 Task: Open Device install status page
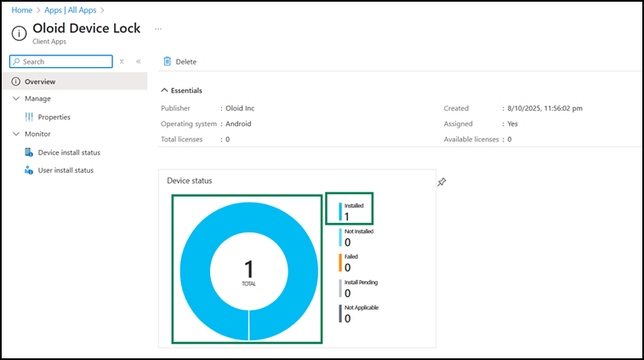(x=69, y=152)
